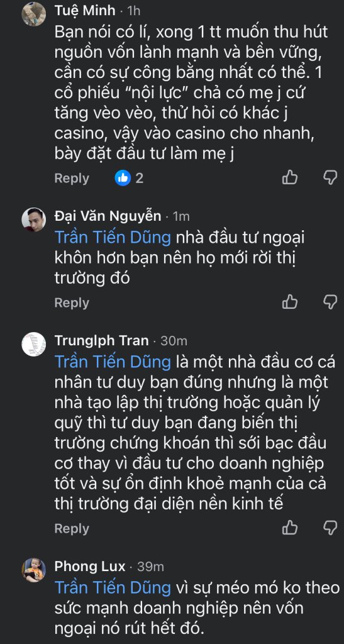Open Trunglph Tran's avatar
344x644 pixels.
(x=34, y=344)
